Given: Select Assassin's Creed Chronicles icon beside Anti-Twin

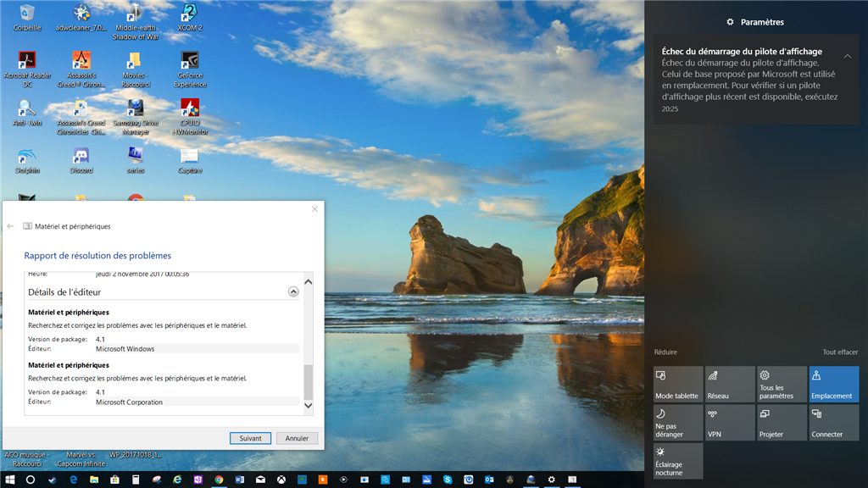Looking at the screenshot, I should (81, 117).
